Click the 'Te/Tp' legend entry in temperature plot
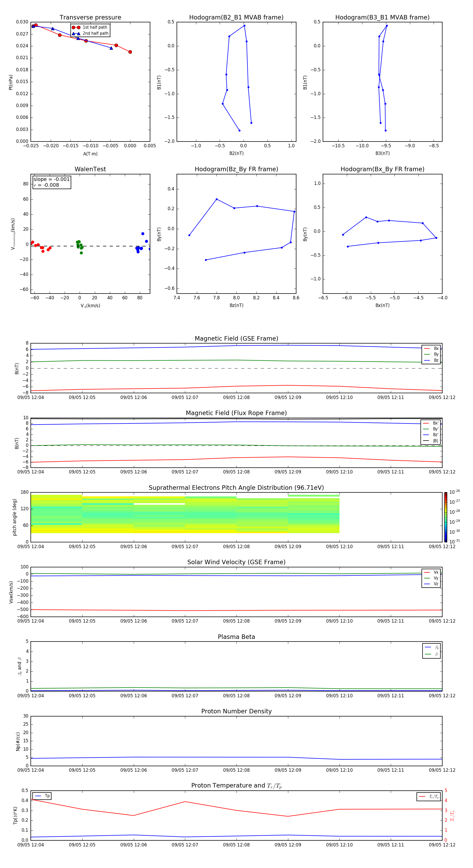The image size is (473, 868). [x=429, y=796]
